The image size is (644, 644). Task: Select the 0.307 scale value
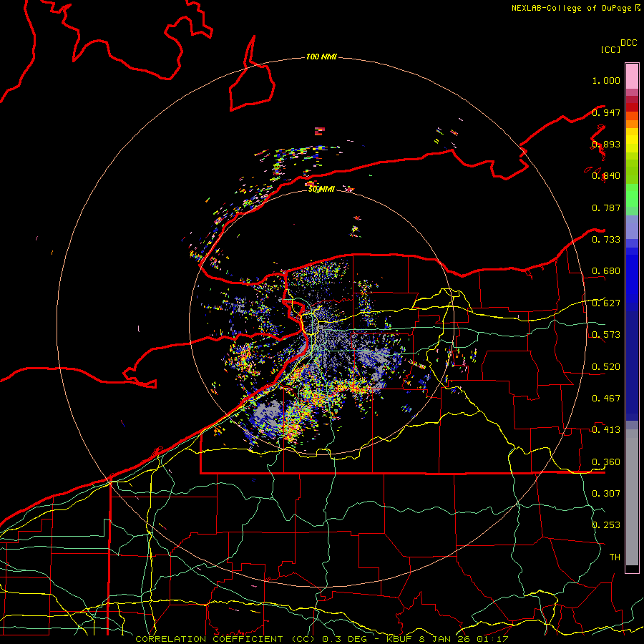tap(606, 494)
